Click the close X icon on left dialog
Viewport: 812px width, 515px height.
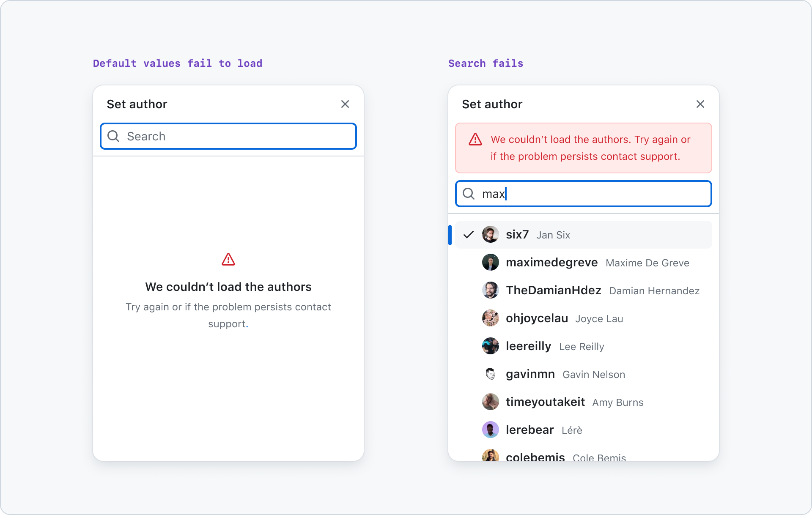click(x=345, y=104)
